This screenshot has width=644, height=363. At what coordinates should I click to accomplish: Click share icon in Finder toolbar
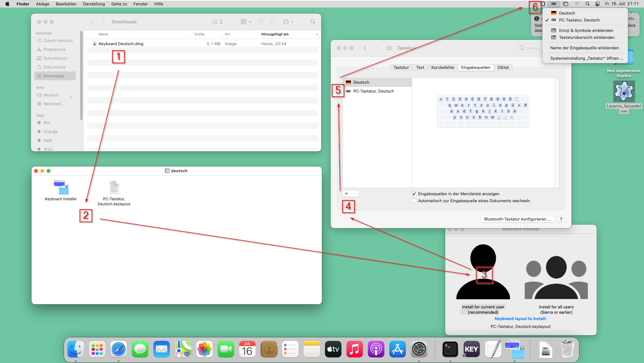coord(261,22)
